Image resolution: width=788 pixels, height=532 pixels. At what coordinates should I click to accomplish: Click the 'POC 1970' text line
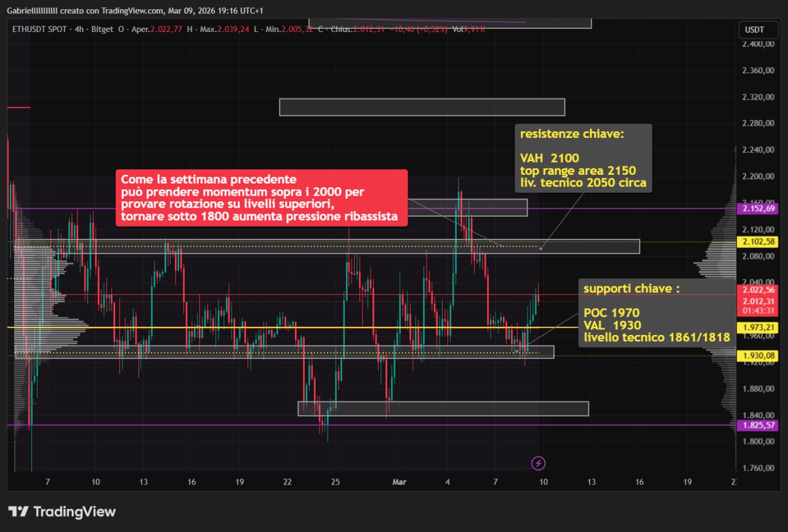612,313
